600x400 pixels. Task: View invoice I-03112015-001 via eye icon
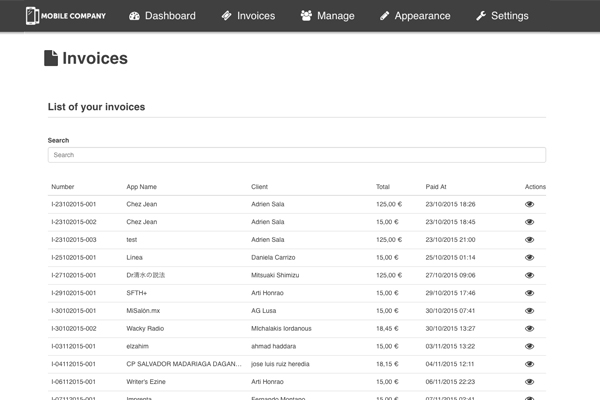529,346
